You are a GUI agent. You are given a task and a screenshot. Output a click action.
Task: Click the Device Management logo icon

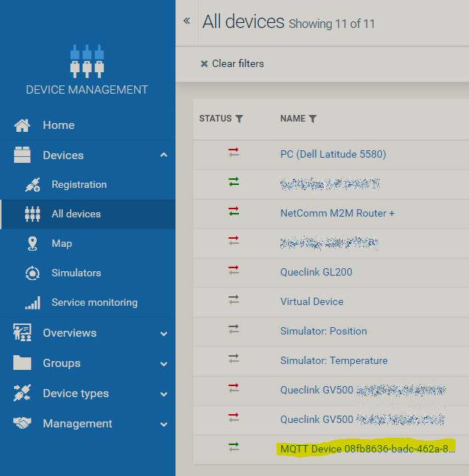pos(87,61)
